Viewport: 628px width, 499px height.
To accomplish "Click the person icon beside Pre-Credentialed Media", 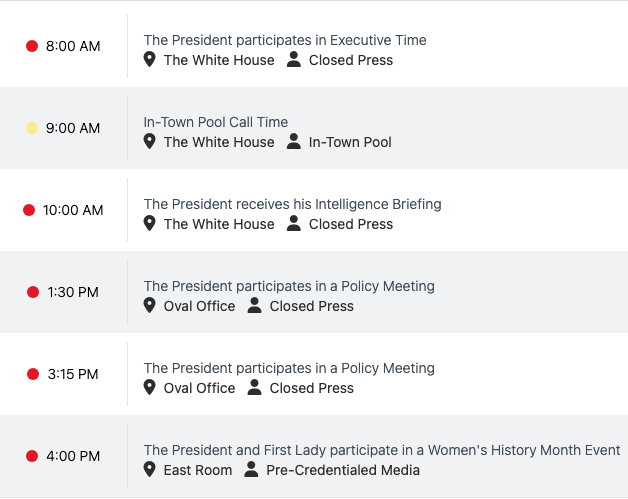I will (x=251, y=470).
